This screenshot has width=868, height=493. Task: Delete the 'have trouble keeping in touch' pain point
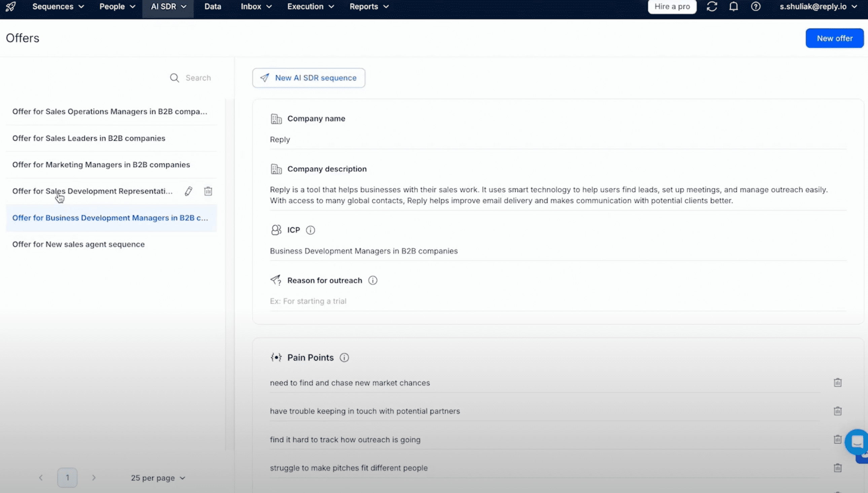tap(837, 411)
